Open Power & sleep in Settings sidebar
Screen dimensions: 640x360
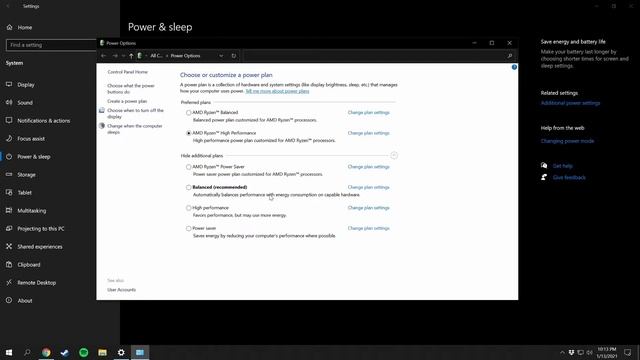pos(33,157)
